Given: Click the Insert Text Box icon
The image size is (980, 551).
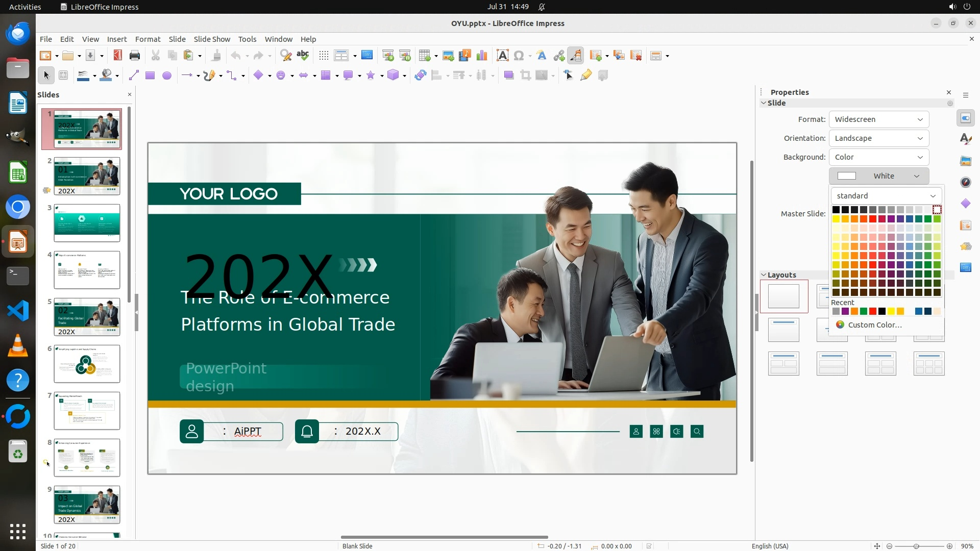Looking at the screenshot, I should [x=502, y=56].
